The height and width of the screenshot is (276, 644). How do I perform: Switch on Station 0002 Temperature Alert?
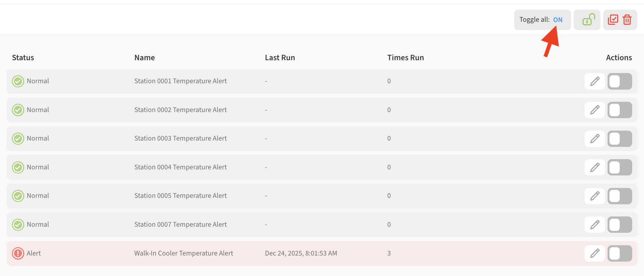[619, 110]
